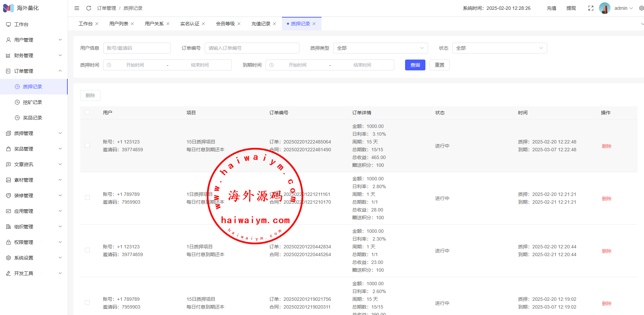644x315 pixels.
Task: Switch to the 用户列表 tab
Action: pos(119,24)
